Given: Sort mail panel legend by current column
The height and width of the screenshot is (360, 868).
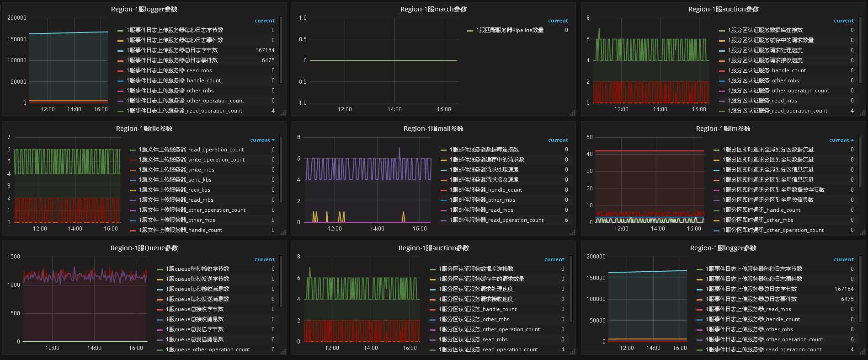Looking at the screenshot, I should (x=558, y=140).
